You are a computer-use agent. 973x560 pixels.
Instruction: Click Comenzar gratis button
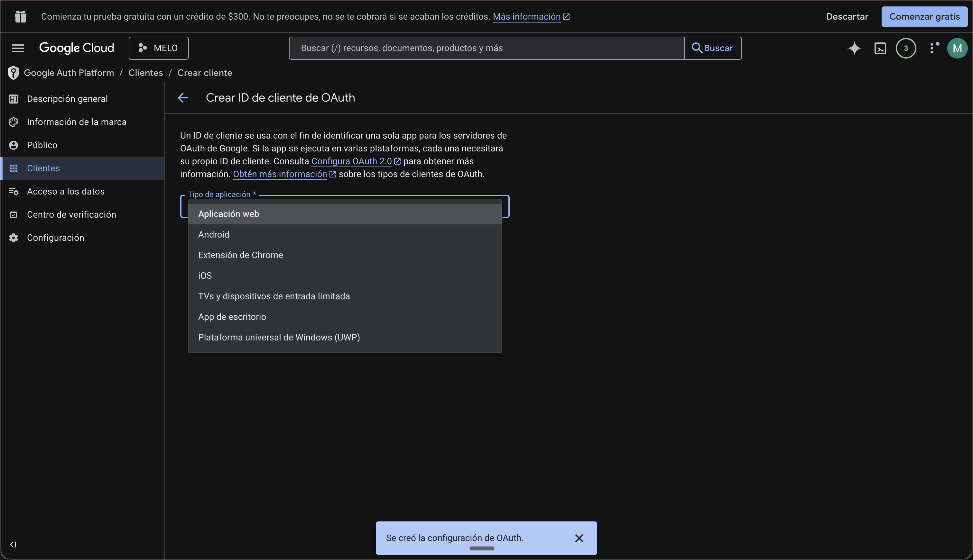[x=924, y=16]
